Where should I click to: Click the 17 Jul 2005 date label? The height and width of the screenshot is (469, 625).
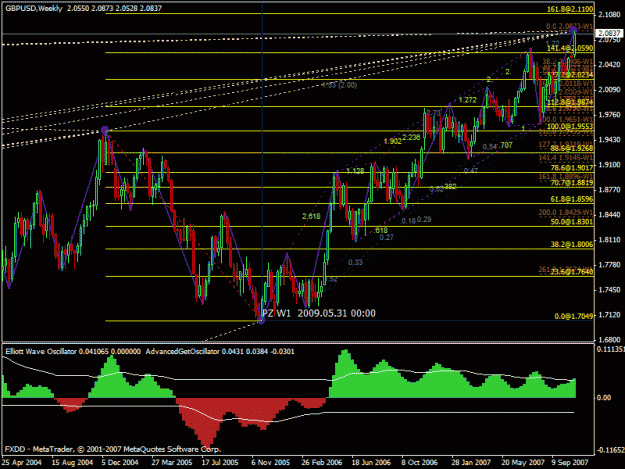(x=220, y=462)
